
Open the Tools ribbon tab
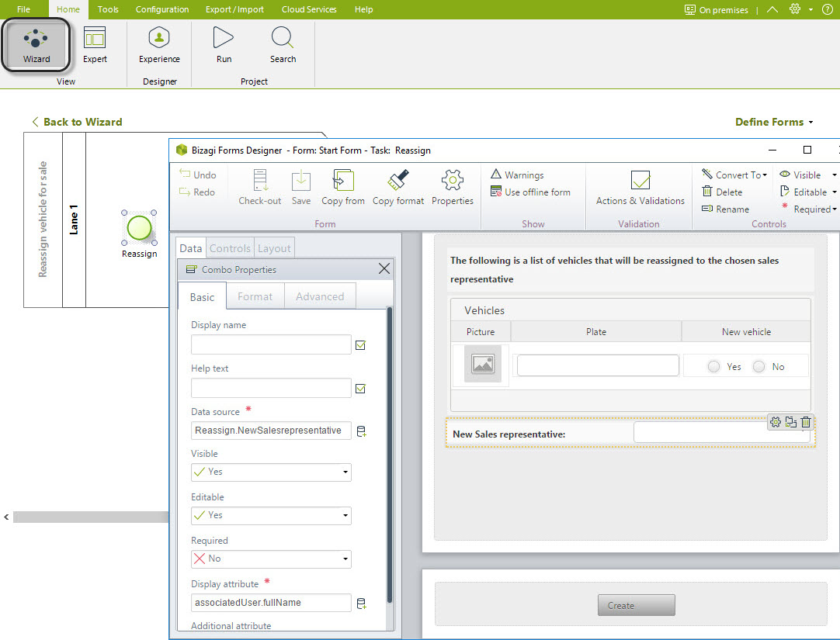click(x=108, y=9)
